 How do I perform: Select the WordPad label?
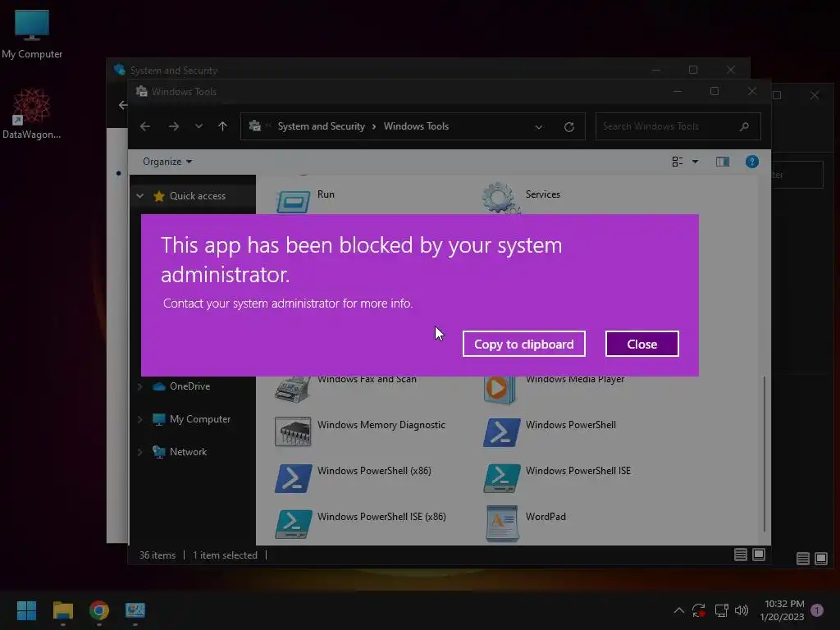click(546, 517)
